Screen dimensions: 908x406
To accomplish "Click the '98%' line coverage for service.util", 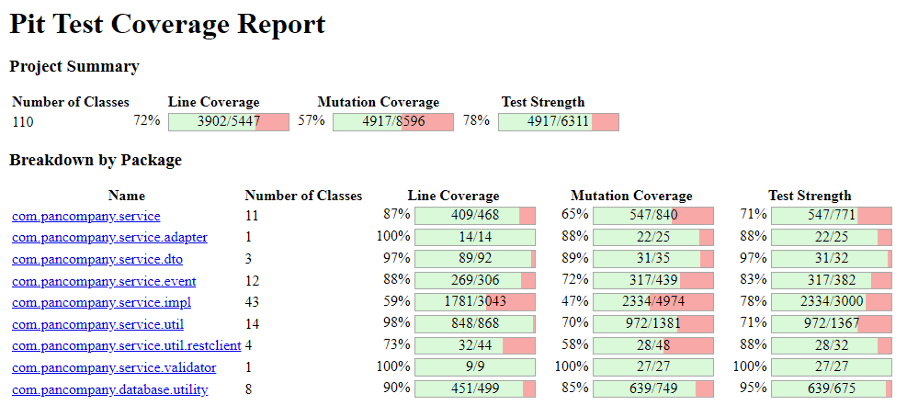I will 397,323.
